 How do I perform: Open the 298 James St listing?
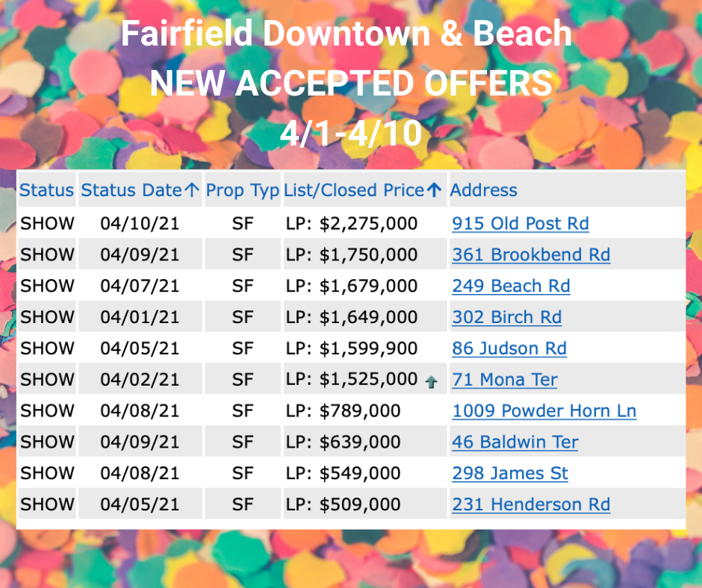tap(509, 474)
